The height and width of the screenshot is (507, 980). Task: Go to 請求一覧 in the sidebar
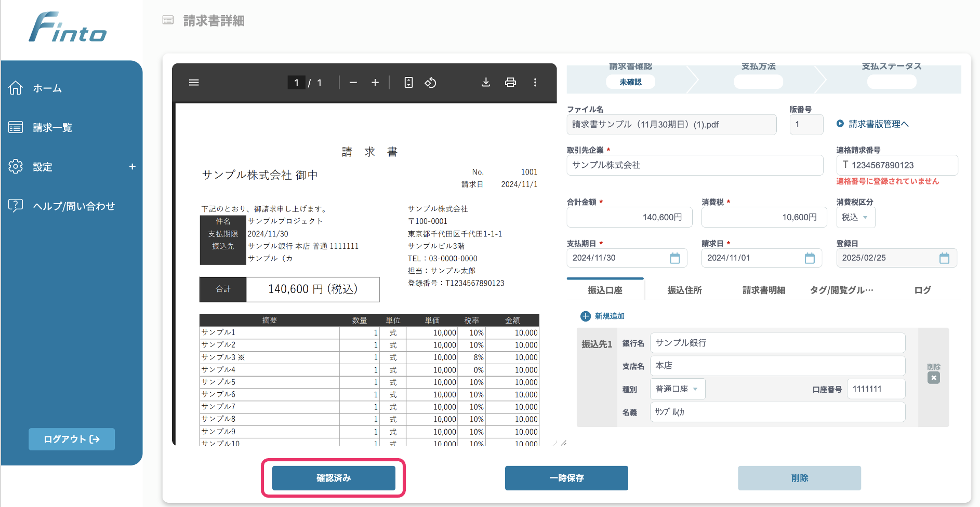pos(52,128)
